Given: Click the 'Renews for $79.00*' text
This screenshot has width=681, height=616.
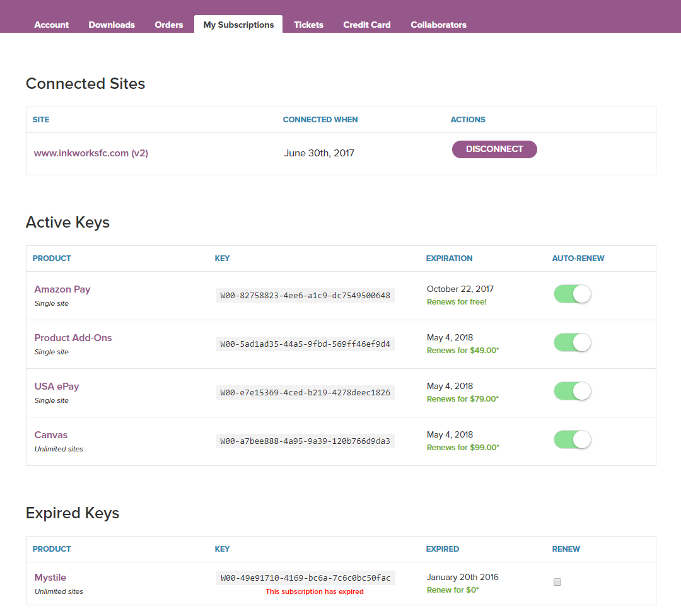Looking at the screenshot, I should [463, 399].
